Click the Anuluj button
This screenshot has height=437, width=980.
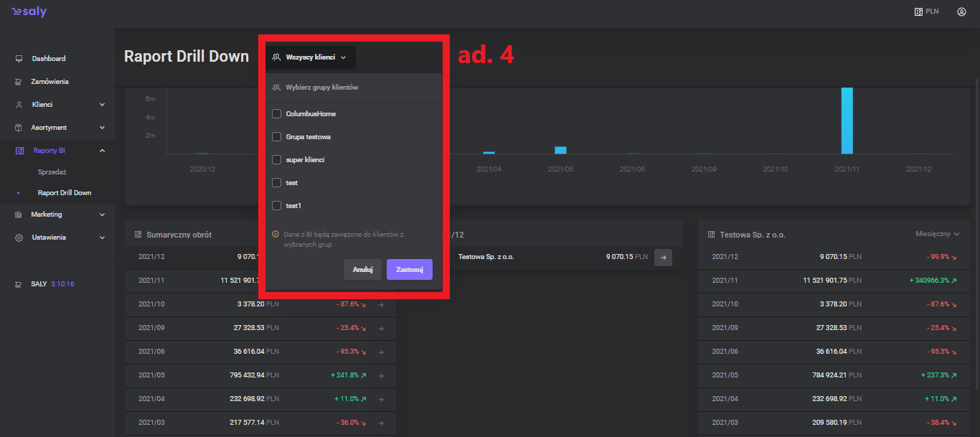coord(362,270)
